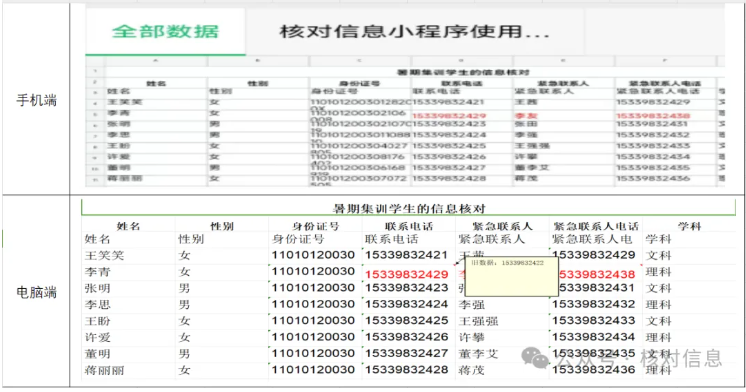Click the red emergency phone 5339832438 cell
This screenshot has height=392, width=746.
point(597,274)
